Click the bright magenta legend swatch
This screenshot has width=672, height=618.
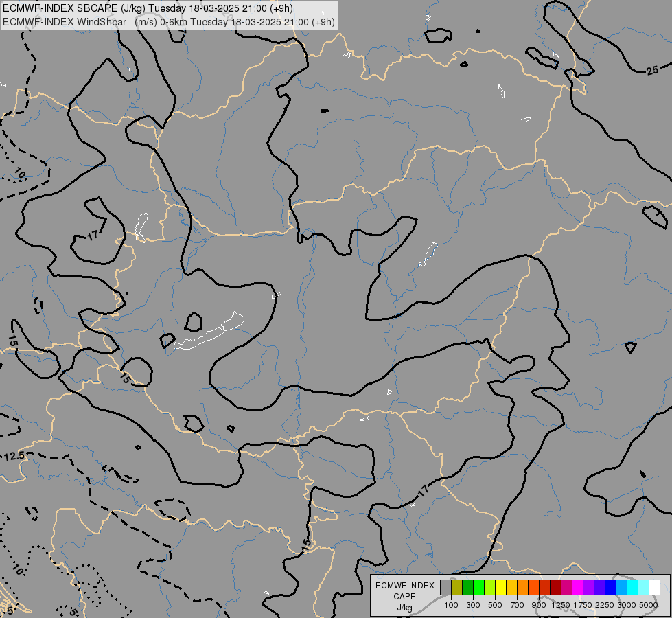tap(577, 588)
